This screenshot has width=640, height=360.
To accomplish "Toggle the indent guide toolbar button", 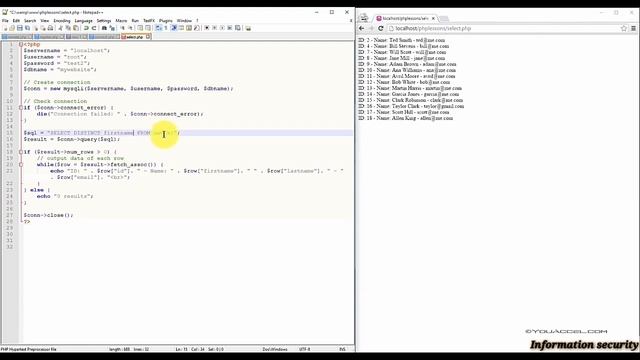I will pos(173,28).
